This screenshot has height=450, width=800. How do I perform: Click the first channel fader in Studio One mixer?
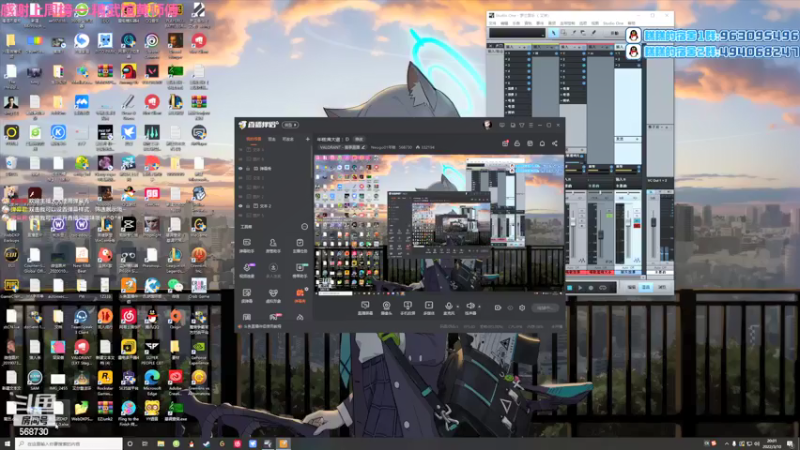(573, 223)
